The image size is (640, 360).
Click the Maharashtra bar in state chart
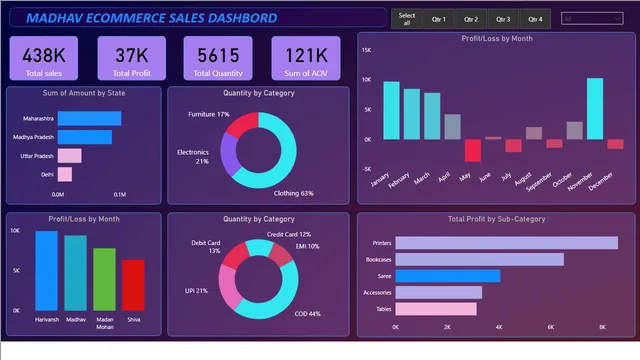pos(89,118)
